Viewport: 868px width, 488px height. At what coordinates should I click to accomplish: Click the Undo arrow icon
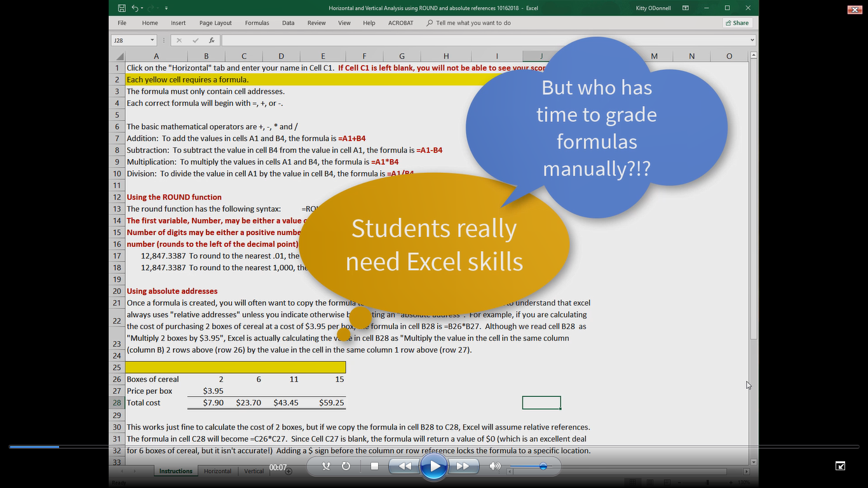tap(135, 8)
